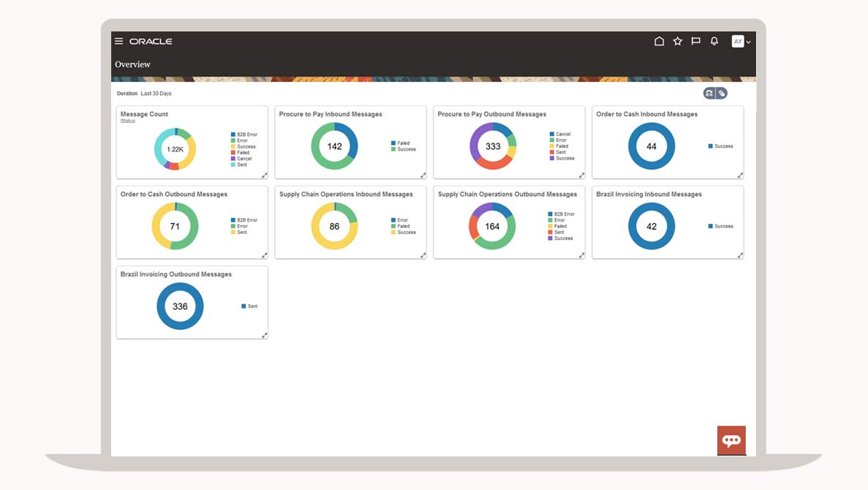Expand Order to Cash Inbound Messages card
The height and width of the screenshot is (490, 868).
coord(740,176)
